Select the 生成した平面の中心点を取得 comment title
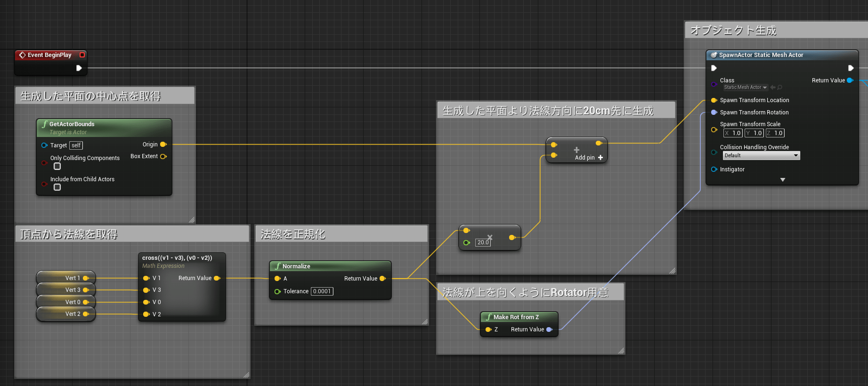Viewport: 868px width, 386px height. (90, 96)
